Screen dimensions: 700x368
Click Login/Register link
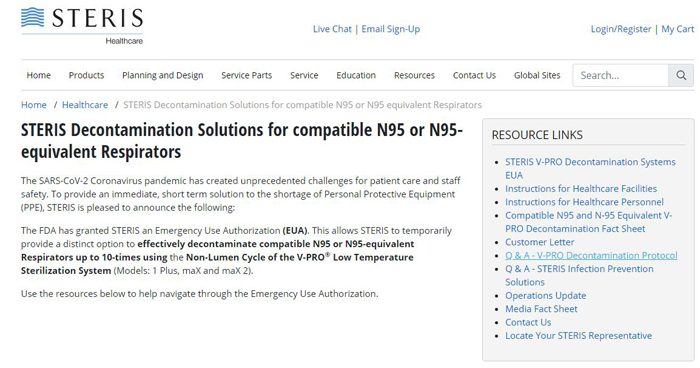pos(621,29)
